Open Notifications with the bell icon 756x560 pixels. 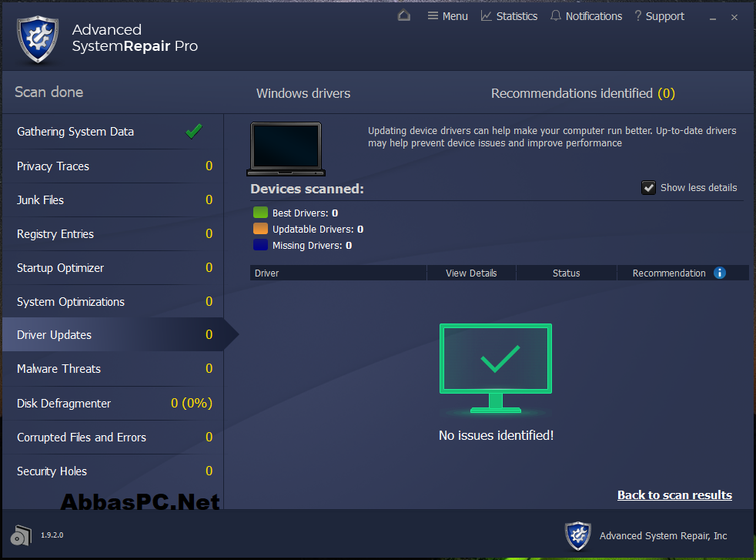(587, 16)
